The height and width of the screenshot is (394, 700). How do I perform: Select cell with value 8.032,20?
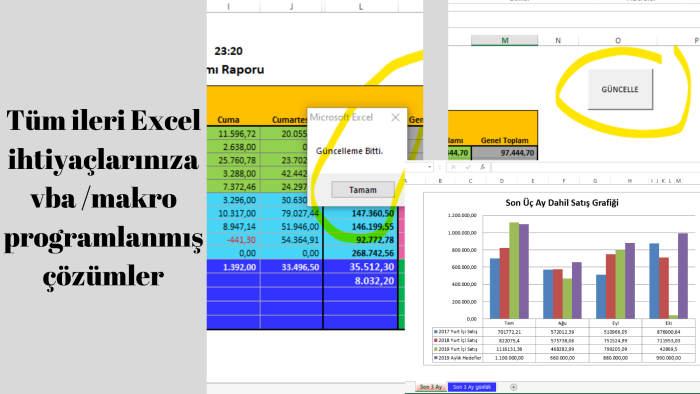tap(360, 281)
